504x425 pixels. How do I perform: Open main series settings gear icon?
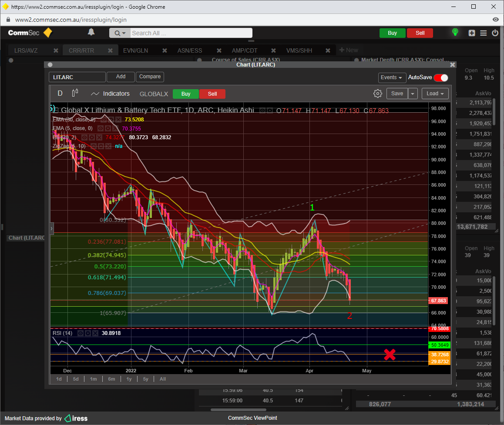pyautogui.click(x=270, y=110)
